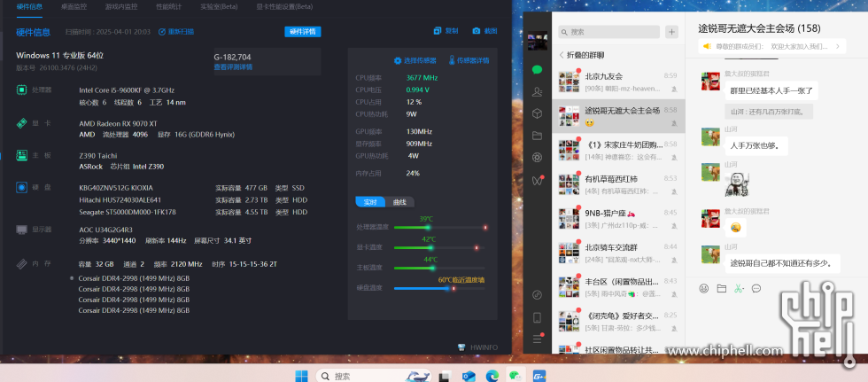Switch to 游戏内监控 tab
This screenshot has height=382, width=868.
[x=121, y=6]
